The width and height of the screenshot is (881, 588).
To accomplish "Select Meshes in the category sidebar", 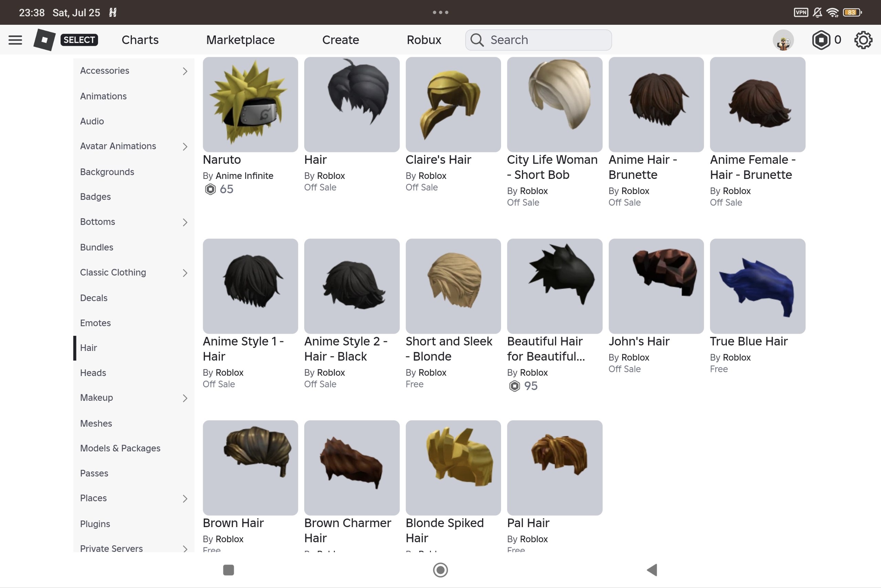I will pos(96,424).
